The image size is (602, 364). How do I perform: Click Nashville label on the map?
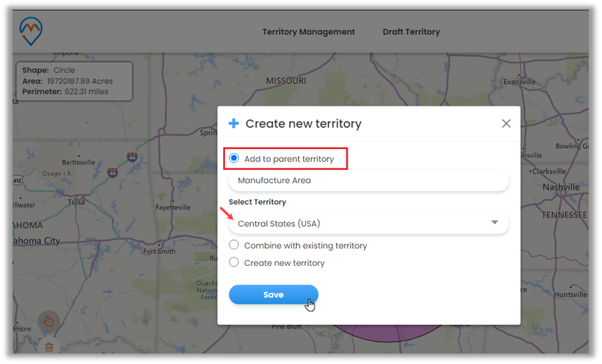[x=561, y=188]
